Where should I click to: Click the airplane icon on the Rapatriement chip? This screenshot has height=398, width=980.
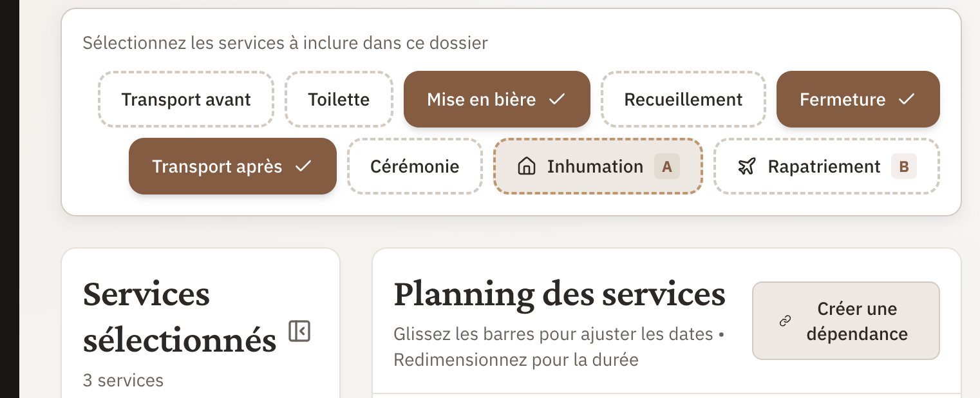coord(746,167)
